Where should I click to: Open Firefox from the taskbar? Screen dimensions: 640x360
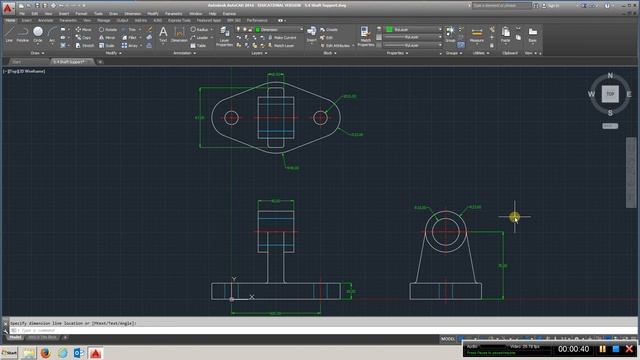(45, 353)
